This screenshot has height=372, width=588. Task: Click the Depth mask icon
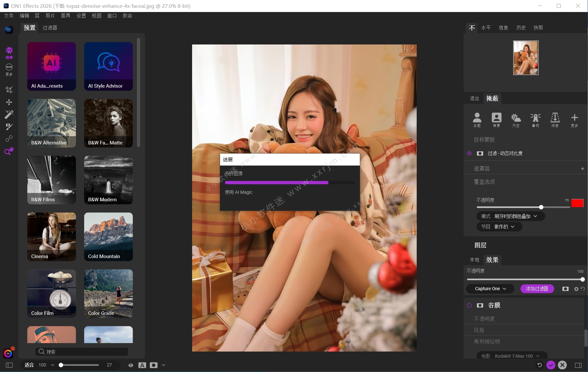click(555, 119)
